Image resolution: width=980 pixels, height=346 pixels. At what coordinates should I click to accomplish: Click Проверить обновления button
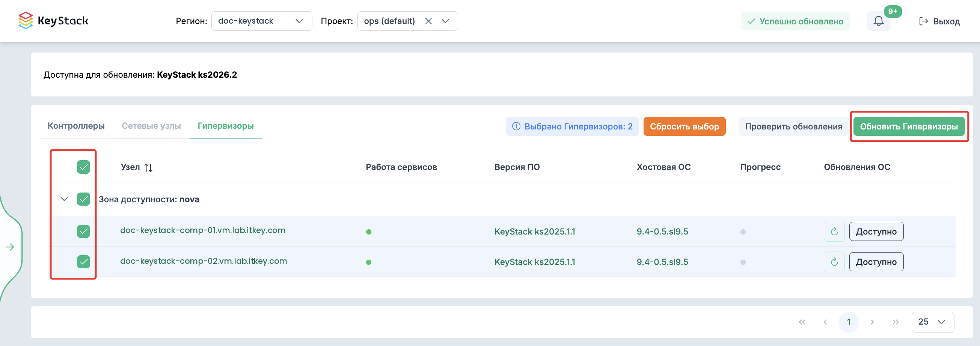click(x=794, y=126)
